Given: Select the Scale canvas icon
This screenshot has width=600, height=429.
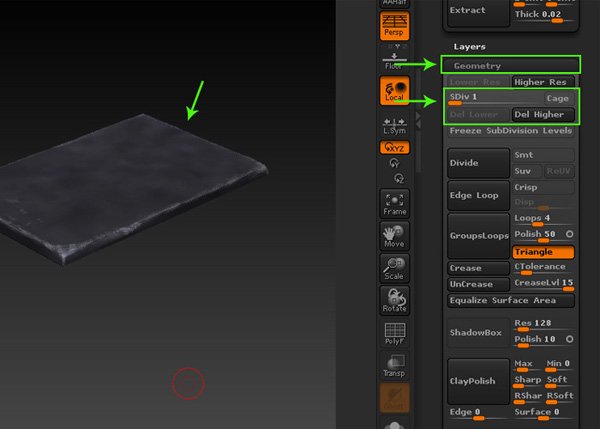Looking at the screenshot, I should 395,268.
